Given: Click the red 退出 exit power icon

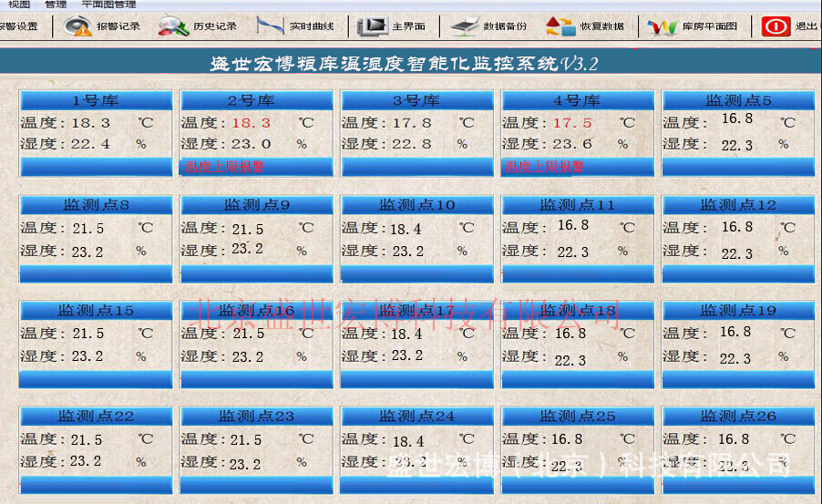Looking at the screenshot, I should 776,26.
